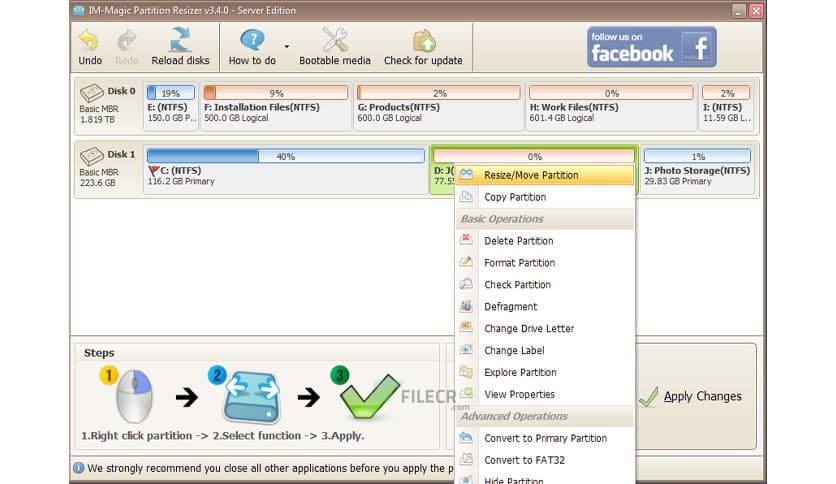
Task: Choose Copy Partition from context menu
Action: click(545, 197)
